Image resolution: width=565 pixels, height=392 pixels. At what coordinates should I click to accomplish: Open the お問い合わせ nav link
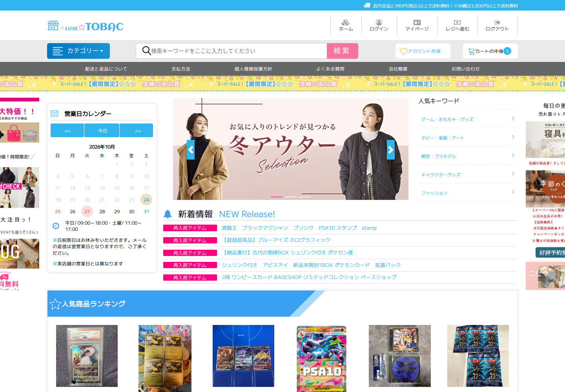pos(466,69)
